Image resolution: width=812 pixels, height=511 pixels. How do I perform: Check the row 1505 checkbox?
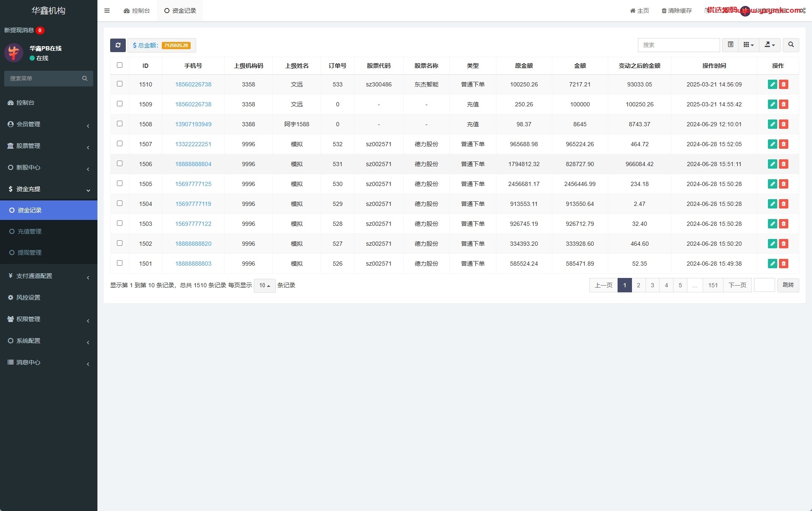tap(119, 183)
